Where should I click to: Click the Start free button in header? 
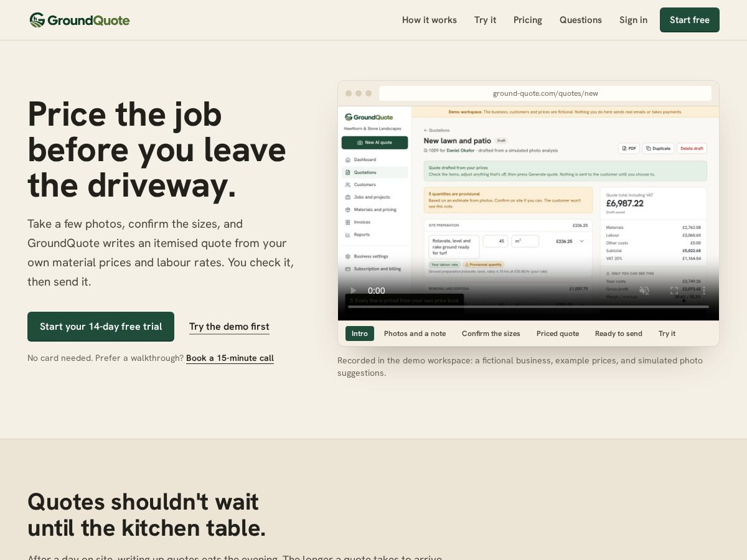[690, 20]
